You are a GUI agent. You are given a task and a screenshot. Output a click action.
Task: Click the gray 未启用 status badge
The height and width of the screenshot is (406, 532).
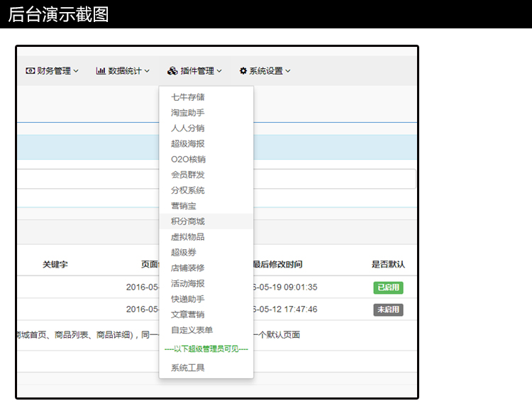point(388,309)
